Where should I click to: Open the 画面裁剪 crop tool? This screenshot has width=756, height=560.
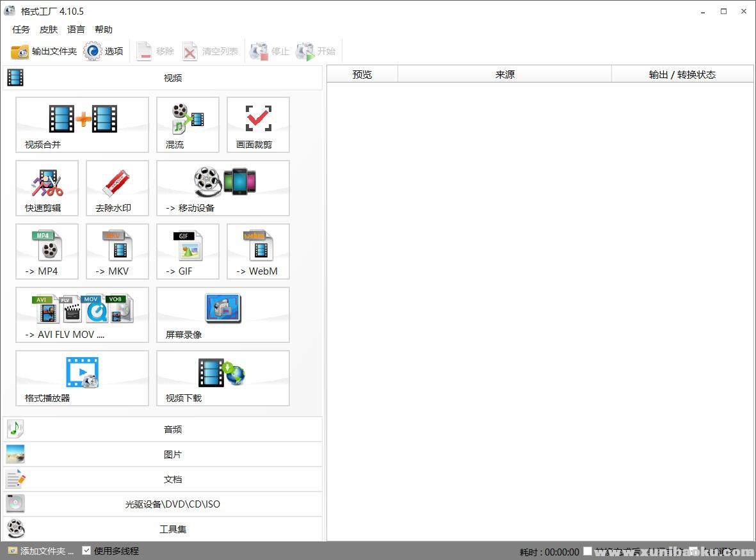[258, 124]
